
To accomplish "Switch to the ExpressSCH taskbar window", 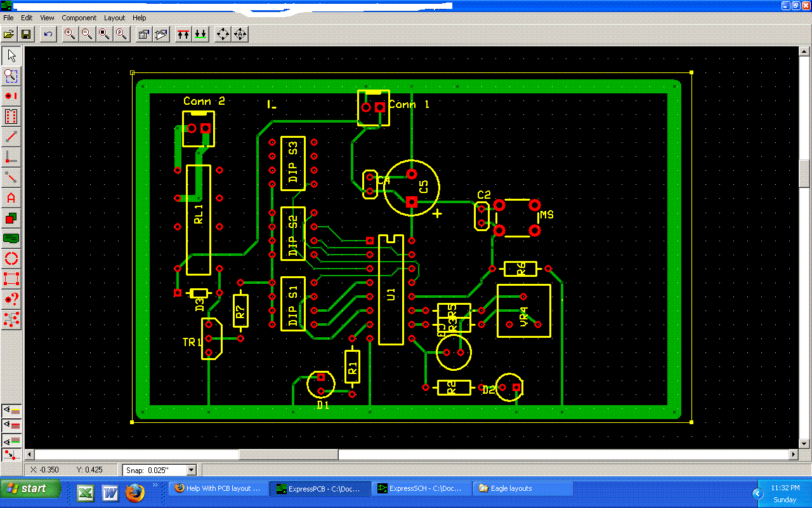I will 421,488.
